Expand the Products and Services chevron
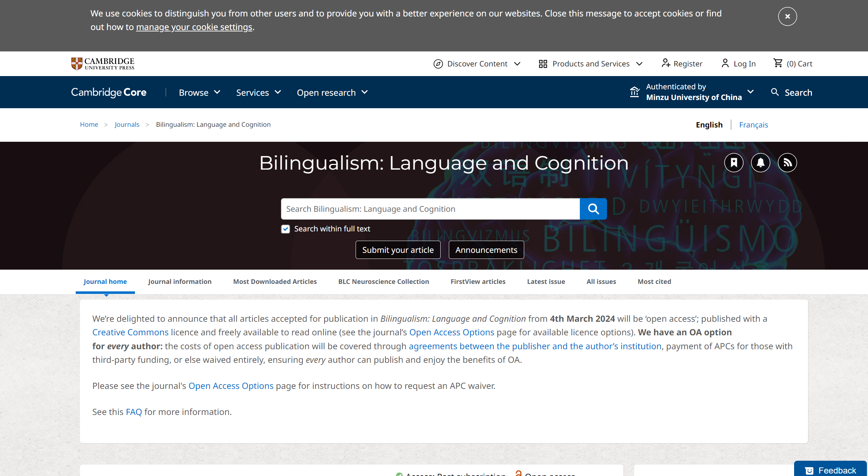 point(639,64)
